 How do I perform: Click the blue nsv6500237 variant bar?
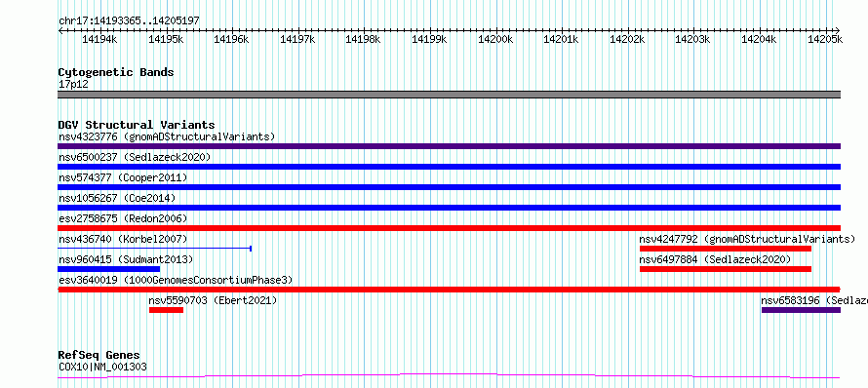449,167
